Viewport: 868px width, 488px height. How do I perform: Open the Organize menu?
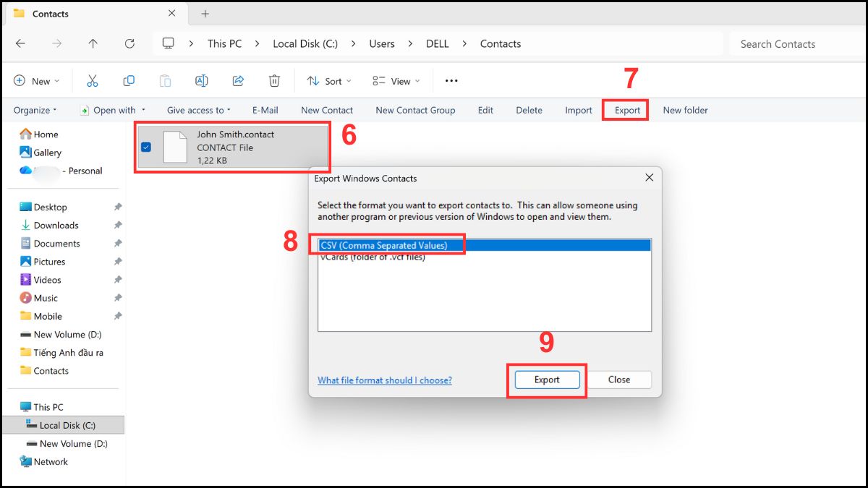tap(34, 110)
